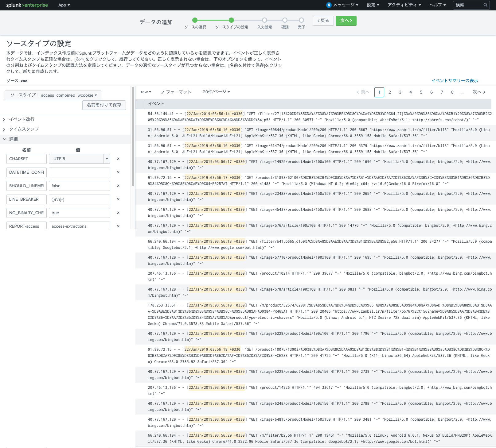
Task: Click the SHOULD_LINEMERGE value field
Action: coord(79,186)
